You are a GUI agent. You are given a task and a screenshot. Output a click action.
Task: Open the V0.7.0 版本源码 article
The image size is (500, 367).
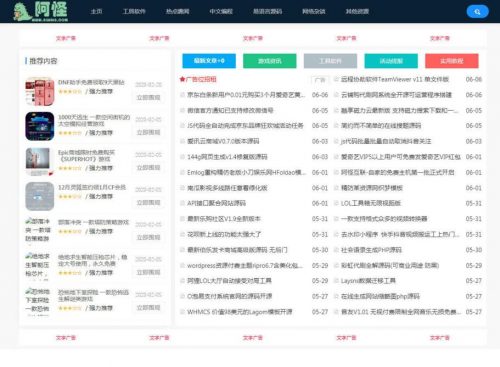[223, 141]
